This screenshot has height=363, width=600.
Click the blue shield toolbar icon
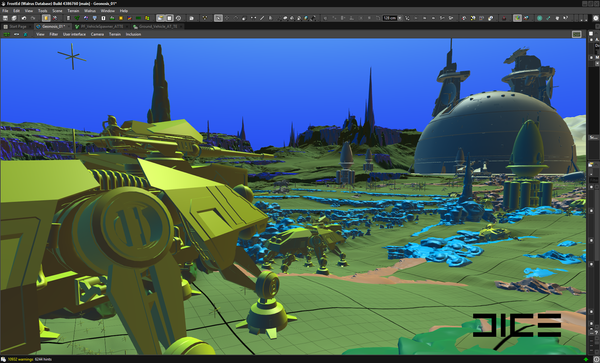pyautogui.click(x=95, y=18)
